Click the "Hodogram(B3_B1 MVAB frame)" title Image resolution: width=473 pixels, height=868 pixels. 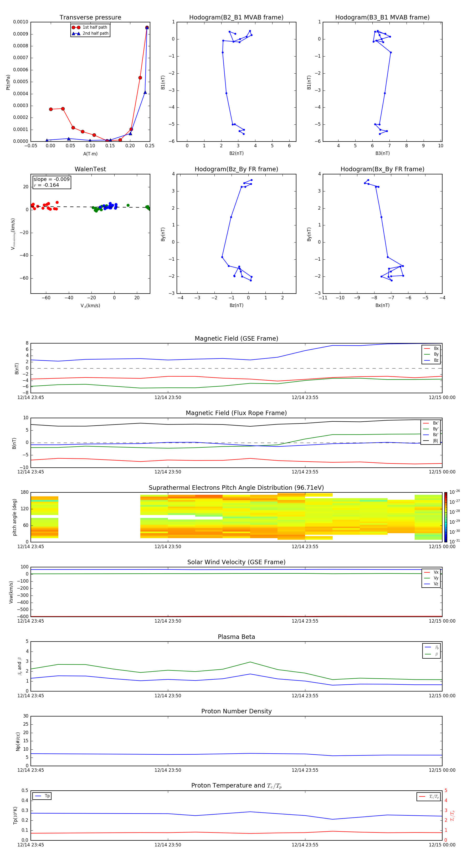(382, 18)
